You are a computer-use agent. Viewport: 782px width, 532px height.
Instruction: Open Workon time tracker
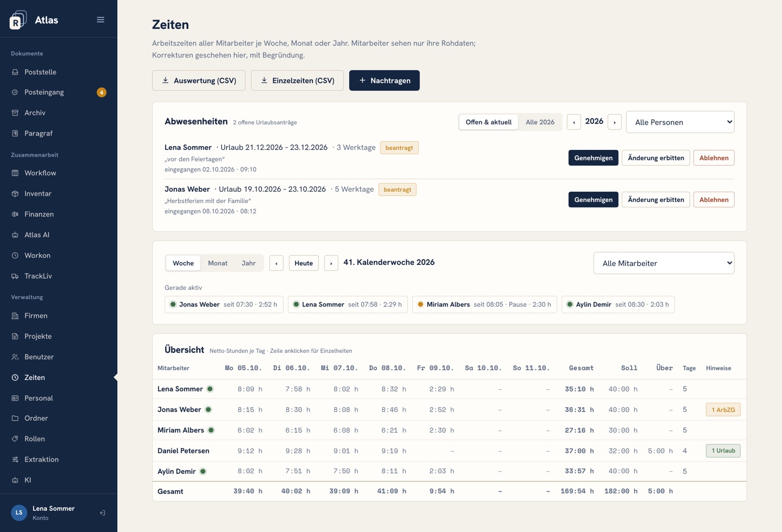tap(59, 256)
